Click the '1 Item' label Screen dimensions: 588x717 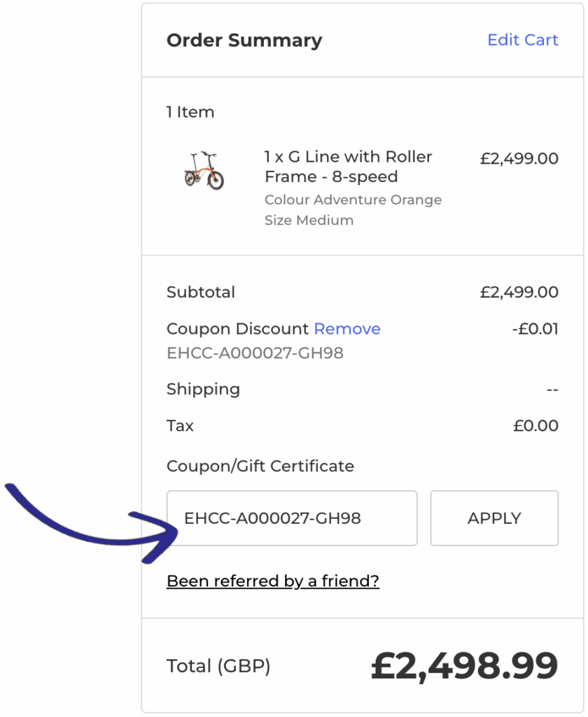tap(190, 112)
